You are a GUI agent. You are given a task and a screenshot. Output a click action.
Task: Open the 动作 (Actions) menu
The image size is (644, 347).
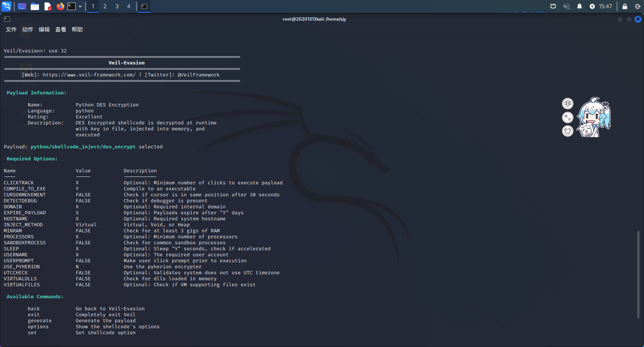[28, 30]
